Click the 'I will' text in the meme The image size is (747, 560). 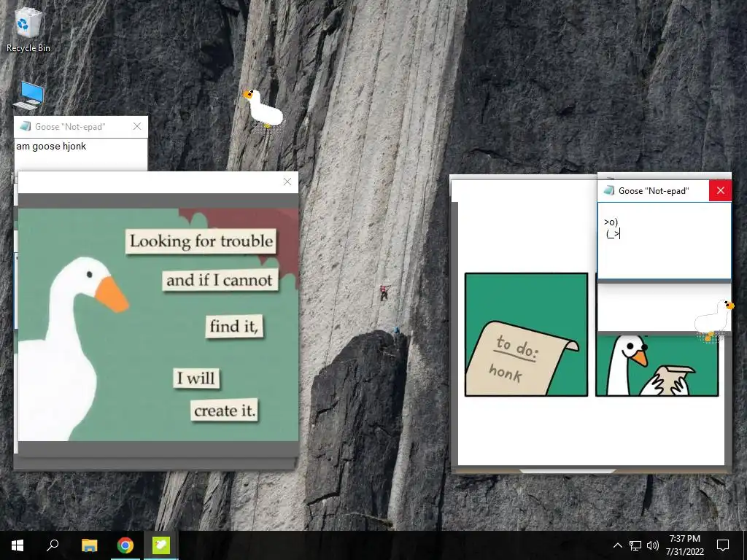(196, 378)
